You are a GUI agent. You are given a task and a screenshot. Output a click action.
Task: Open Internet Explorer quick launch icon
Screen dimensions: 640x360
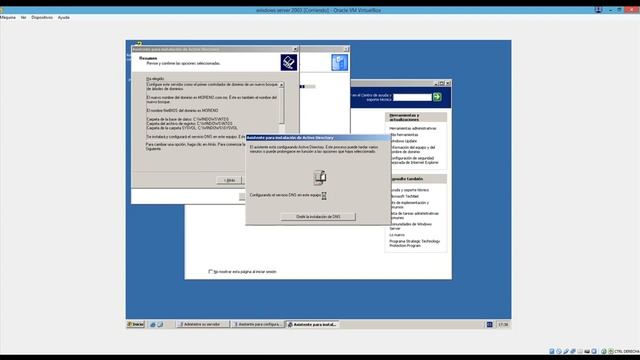[x=153, y=324]
